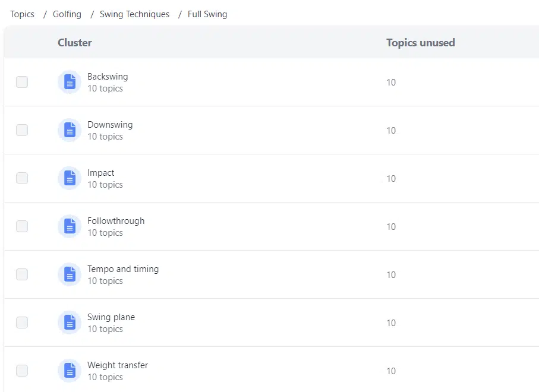The width and height of the screenshot is (539, 392).
Task: Check the Impact row checkbox
Action: coord(22,178)
